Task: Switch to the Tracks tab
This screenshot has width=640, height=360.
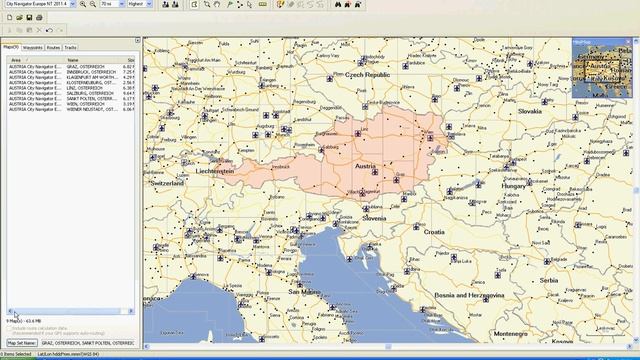Action: pyautogui.click(x=70, y=48)
